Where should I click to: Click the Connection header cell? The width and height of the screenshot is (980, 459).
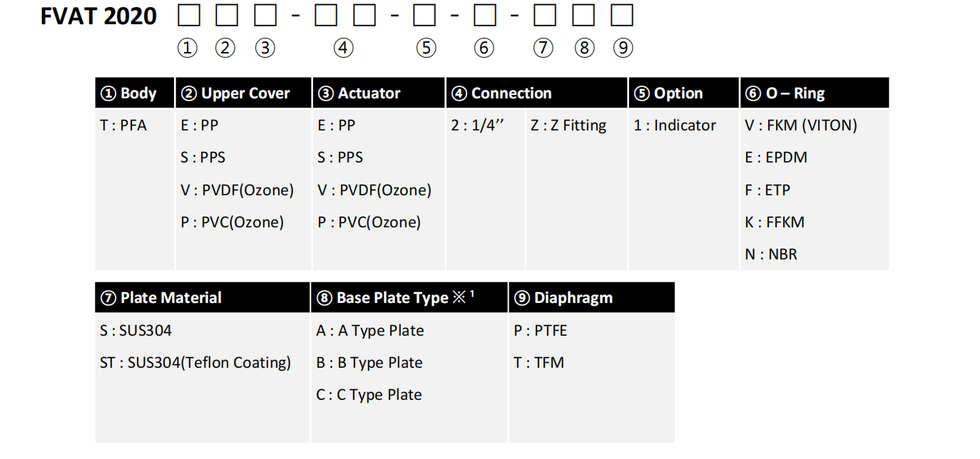click(537, 93)
